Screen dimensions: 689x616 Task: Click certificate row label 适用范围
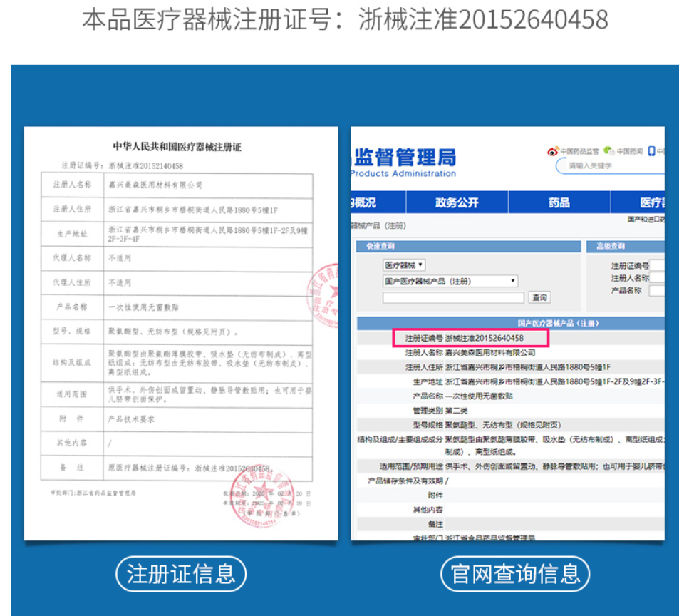tap(72, 394)
